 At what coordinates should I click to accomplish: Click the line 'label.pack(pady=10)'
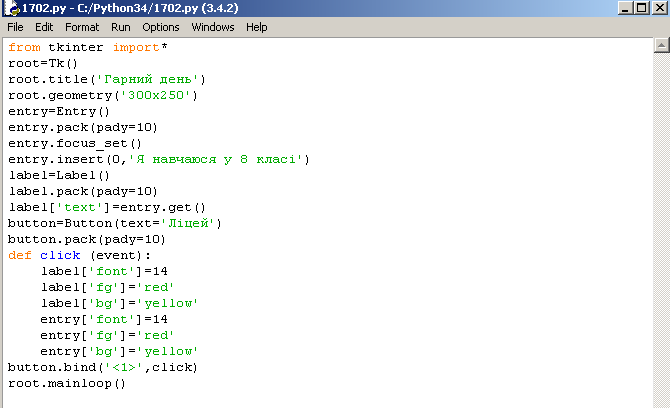pos(83,191)
